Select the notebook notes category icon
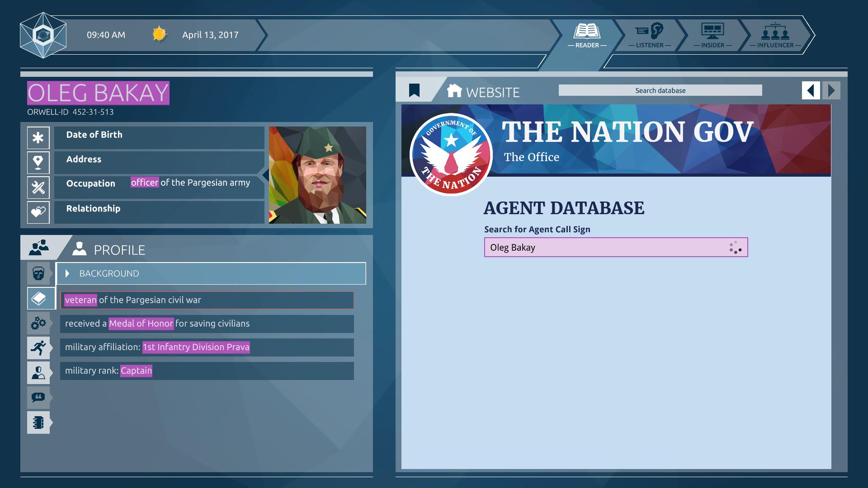Image resolution: width=868 pixels, height=488 pixels. point(38,422)
